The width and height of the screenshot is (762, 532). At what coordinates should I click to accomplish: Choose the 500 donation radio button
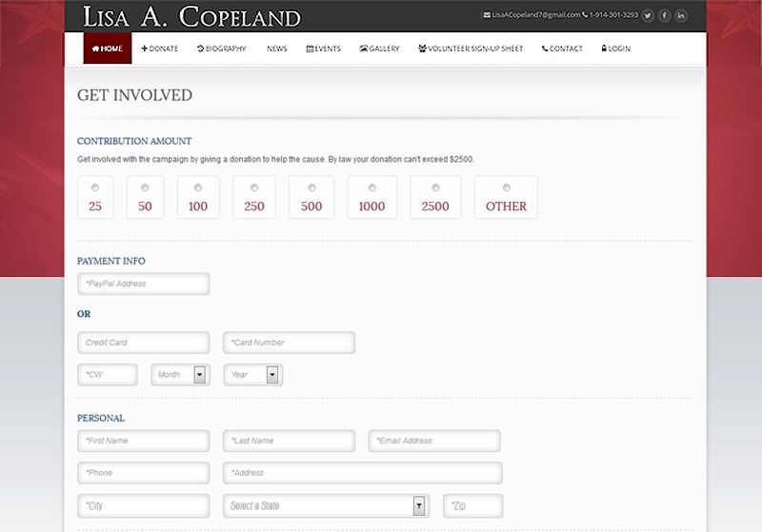(311, 187)
